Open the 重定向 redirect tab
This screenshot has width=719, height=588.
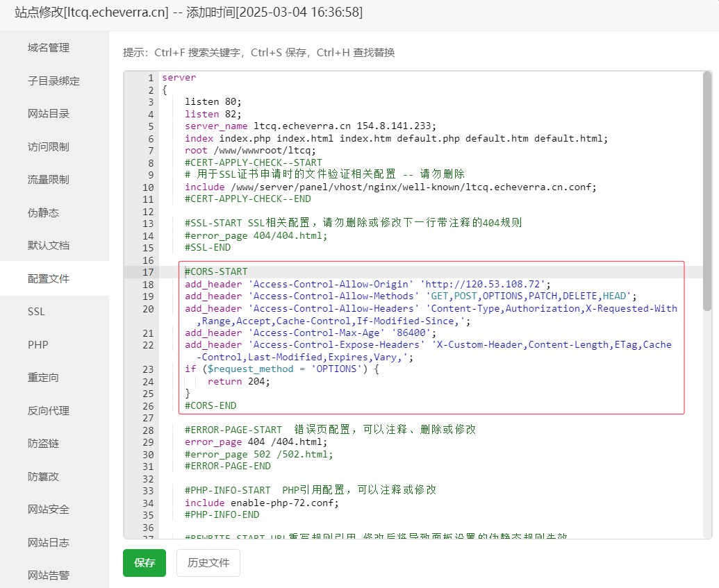pos(43,378)
